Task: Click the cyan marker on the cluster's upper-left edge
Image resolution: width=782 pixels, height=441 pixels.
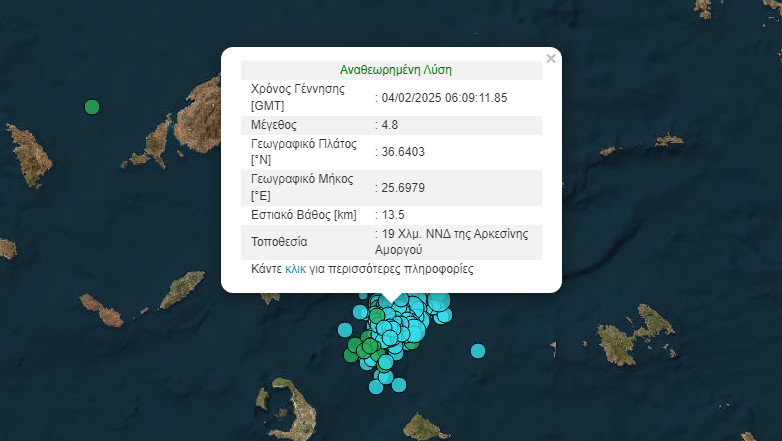Action: pos(360,311)
